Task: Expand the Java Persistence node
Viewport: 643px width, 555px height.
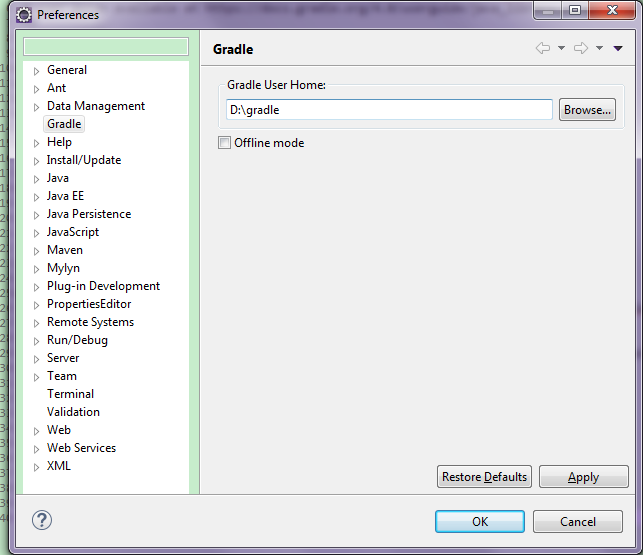Action: pos(36,215)
